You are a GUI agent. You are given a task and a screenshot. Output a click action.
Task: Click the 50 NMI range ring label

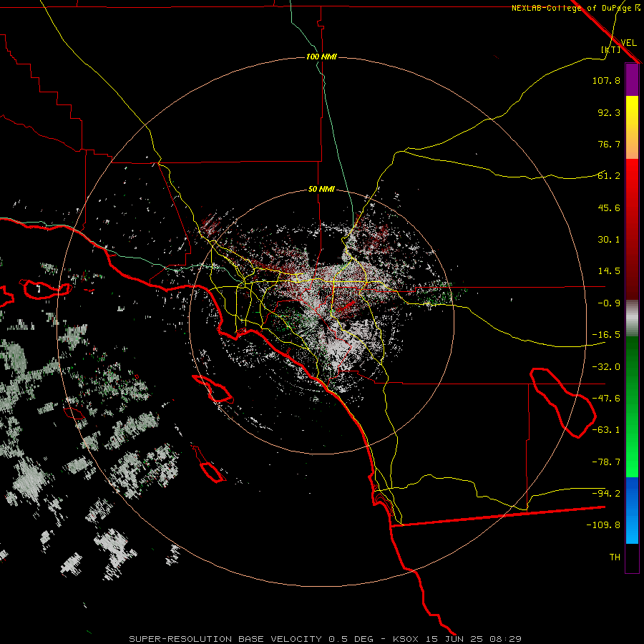[321, 190]
